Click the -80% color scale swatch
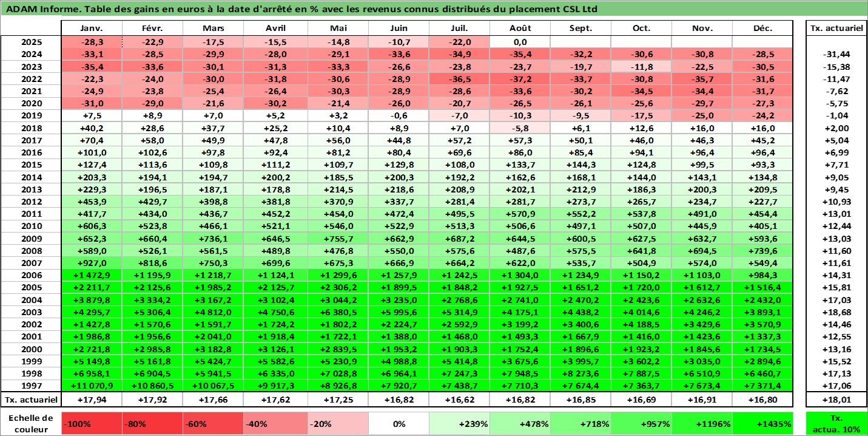868x436 pixels. tap(153, 424)
